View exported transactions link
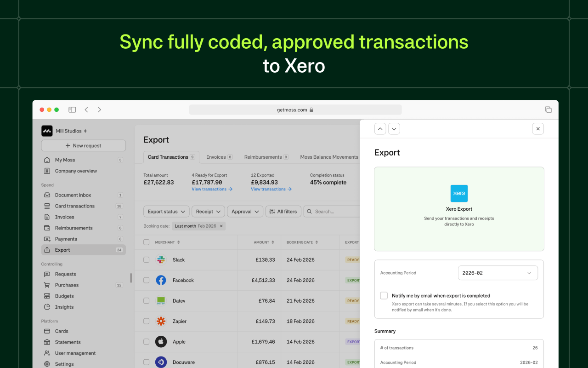The image size is (588, 368). pos(271,189)
